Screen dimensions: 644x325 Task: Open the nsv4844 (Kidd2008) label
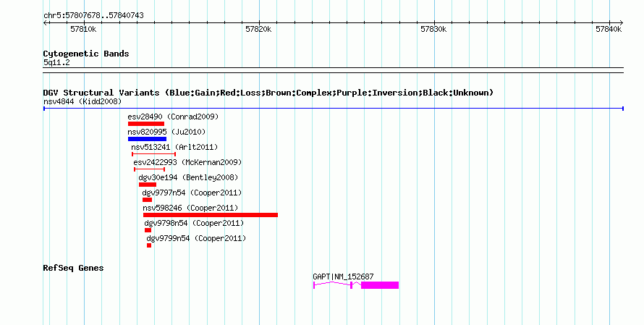click(82, 101)
